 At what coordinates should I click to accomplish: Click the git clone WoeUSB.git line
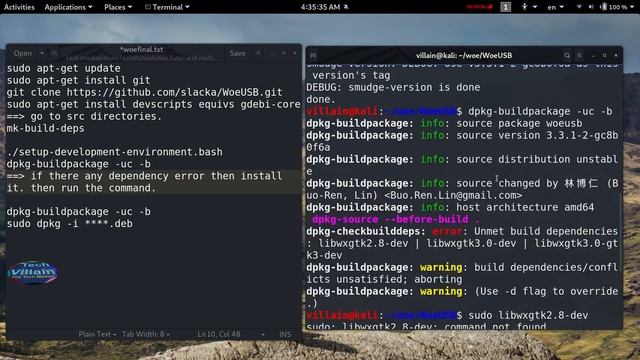pos(144,92)
